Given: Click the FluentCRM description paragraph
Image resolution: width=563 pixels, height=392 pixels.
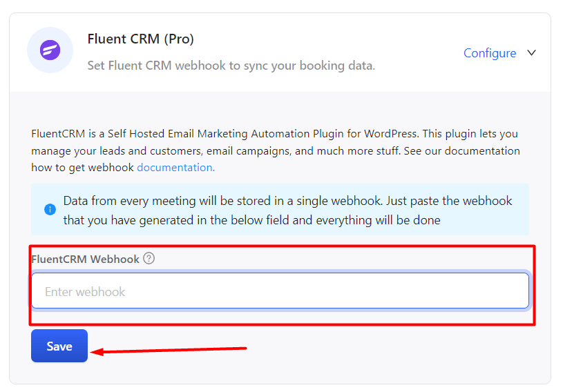Looking at the screenshot, I should [x=276, y=150].
